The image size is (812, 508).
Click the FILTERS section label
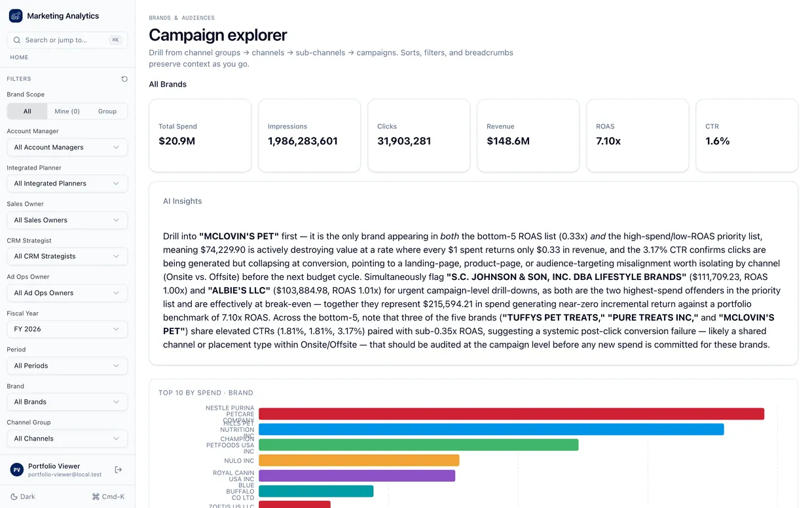(x=19, y=79)
